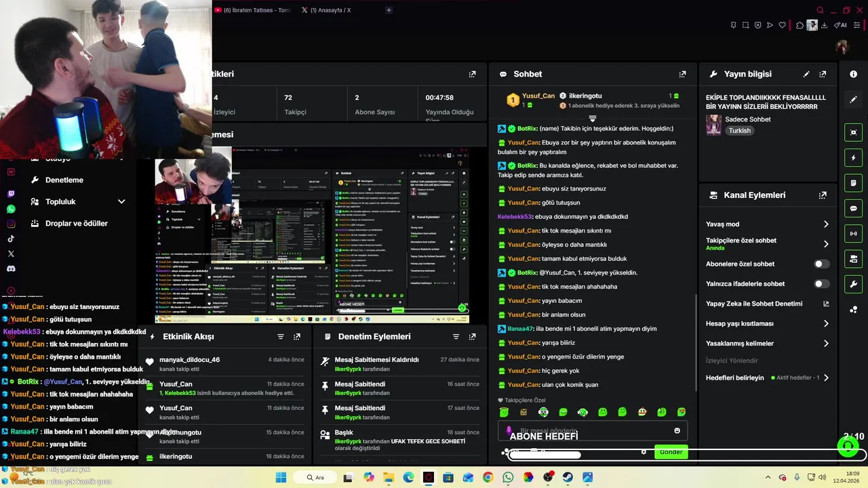Click the edit pencil in right rail

[x=854, y=100]
